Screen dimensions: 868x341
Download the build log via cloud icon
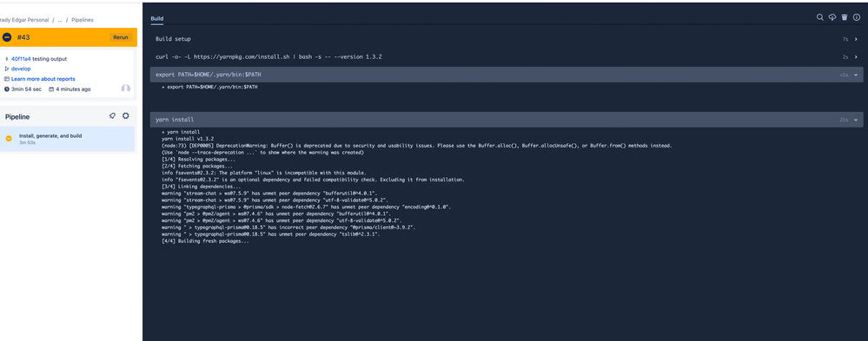(832, 17)
